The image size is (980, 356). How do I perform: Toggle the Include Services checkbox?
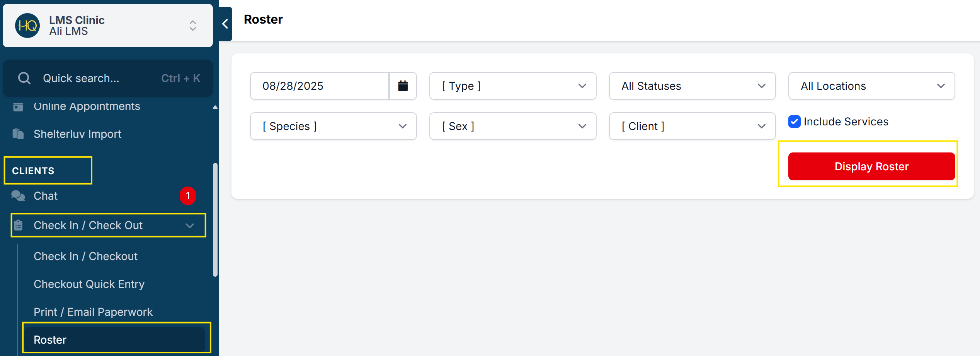click(794, 122)
